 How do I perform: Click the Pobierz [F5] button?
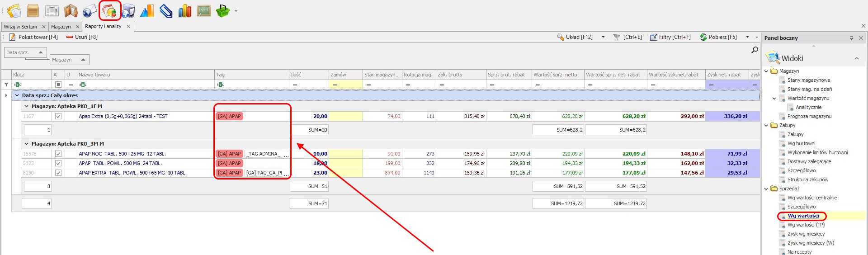718,37
